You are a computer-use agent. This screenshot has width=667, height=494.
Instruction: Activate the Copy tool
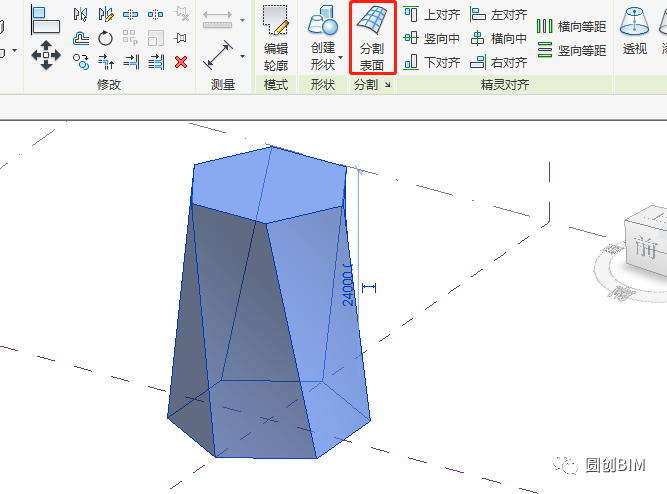pos(80,62)
